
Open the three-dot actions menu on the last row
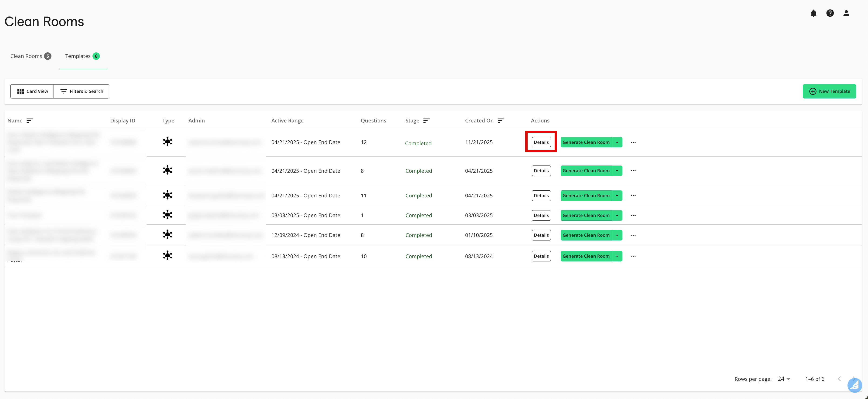tap(633, 256)
